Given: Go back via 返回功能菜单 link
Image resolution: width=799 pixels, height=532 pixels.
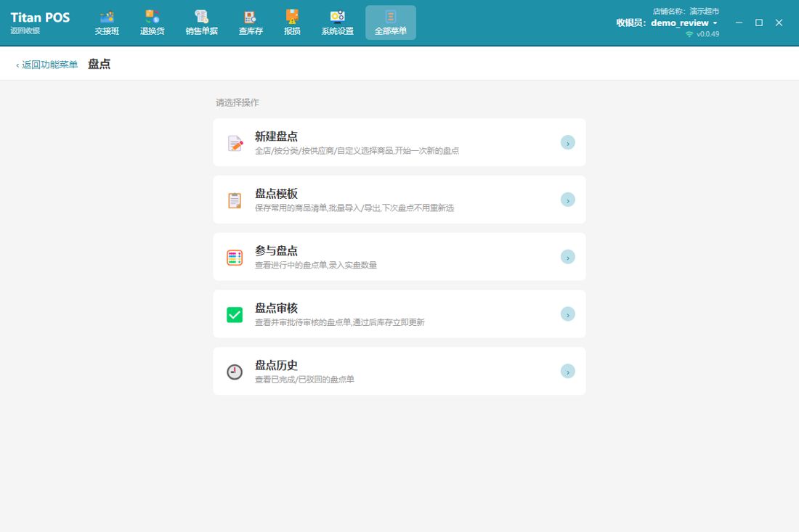Looking at the screenshot, I should pos(46,65).
